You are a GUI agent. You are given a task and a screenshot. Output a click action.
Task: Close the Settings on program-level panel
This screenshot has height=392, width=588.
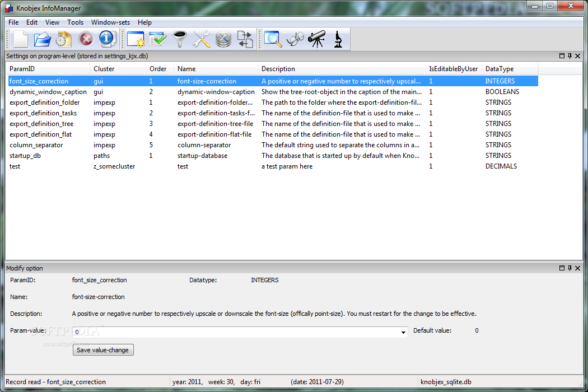click(577, 56)
